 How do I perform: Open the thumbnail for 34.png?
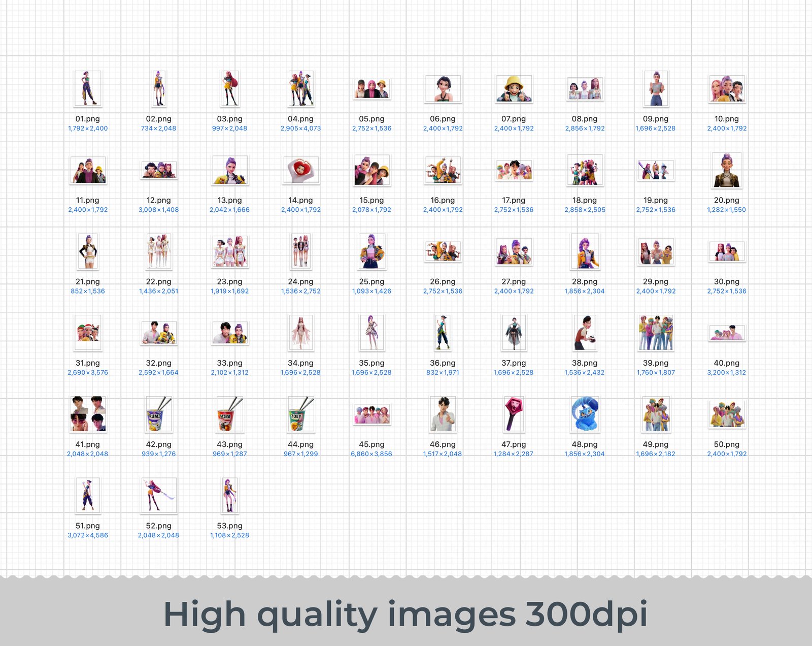click(x=300, y=333)
